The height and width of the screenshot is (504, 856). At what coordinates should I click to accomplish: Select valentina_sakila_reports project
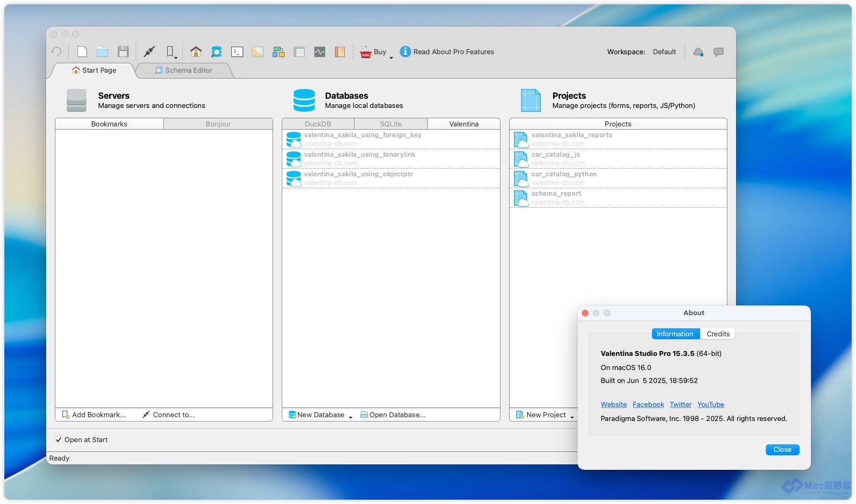coord(618,139)
